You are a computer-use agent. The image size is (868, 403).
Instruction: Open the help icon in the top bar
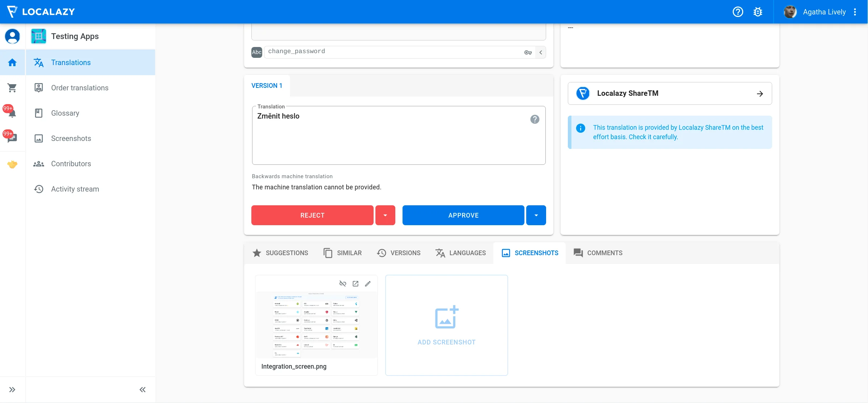[737, 12]
